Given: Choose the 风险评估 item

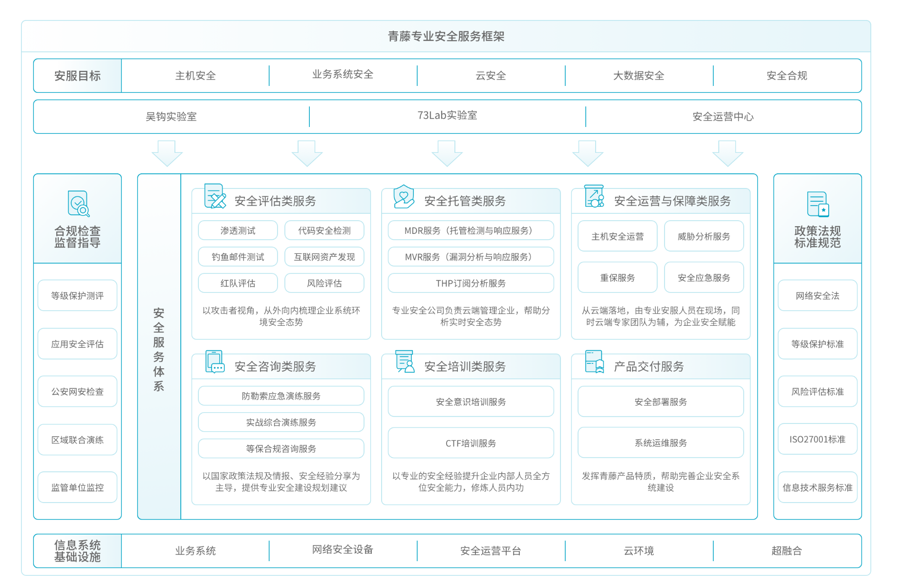Looking at the screenshot, I should pyautogui.click(x=324, y=283).
